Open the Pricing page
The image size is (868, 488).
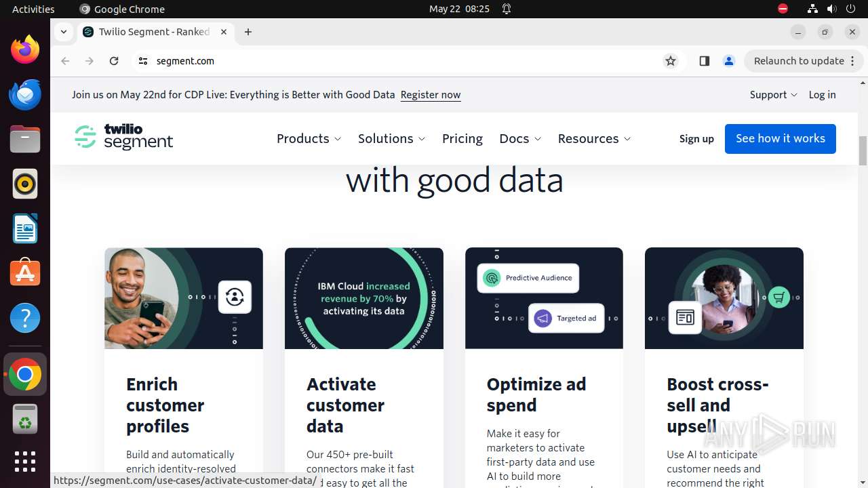point(462,138)
